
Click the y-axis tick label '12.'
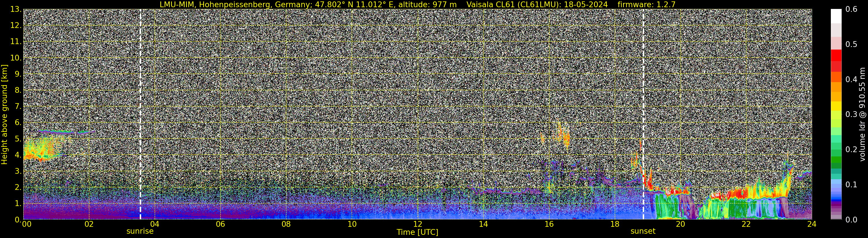[x=16, y=26]
